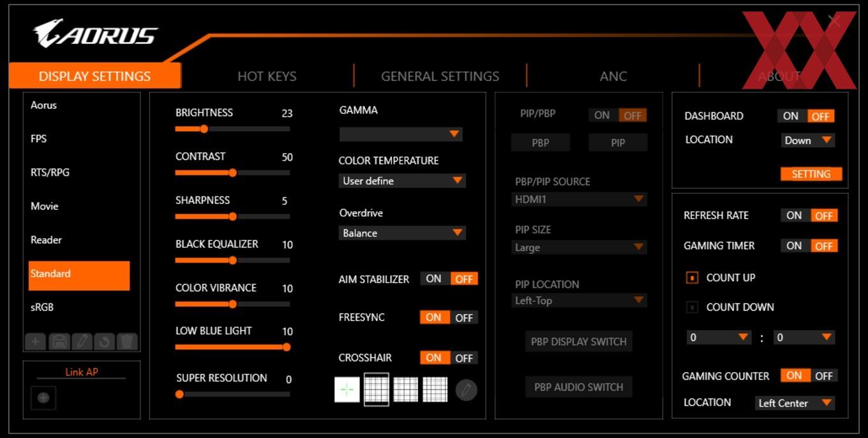Viewport: 868px width, 438px height.
Task: Adjust the COLOR VIBRANCE slider
Action: pyautogui.click(x=232, y=304)
